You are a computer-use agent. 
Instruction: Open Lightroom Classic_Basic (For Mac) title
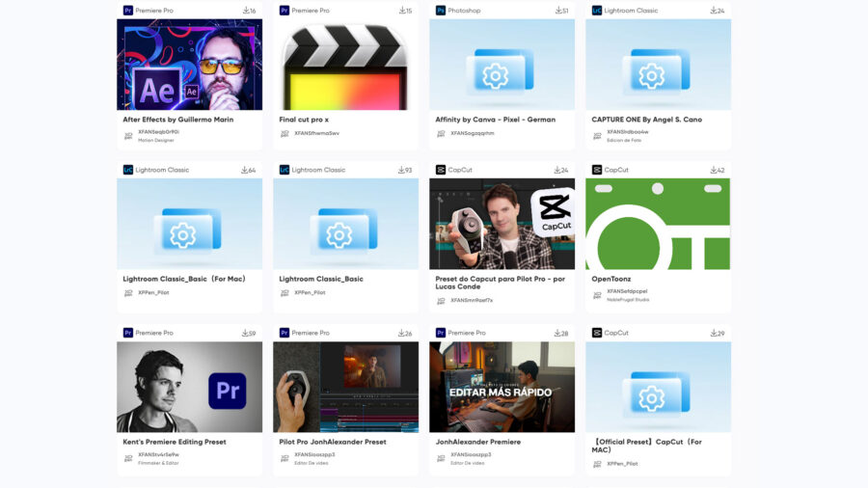point(184,279)
